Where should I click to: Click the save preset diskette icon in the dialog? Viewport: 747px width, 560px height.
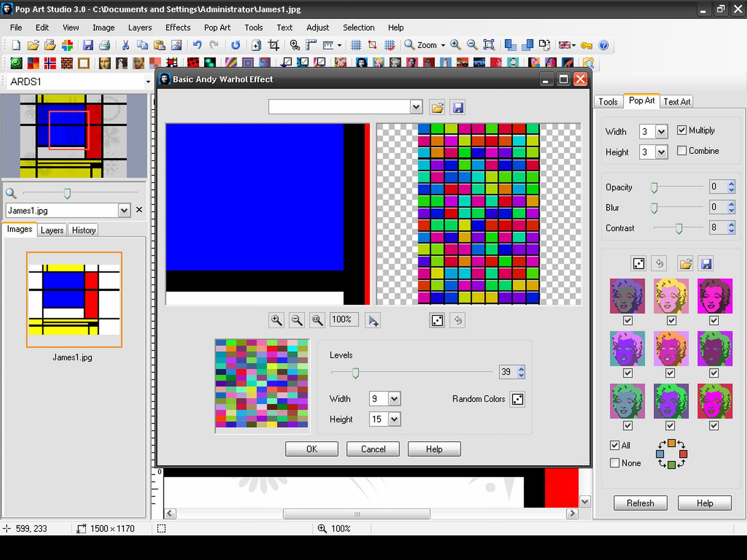[458, 107]
